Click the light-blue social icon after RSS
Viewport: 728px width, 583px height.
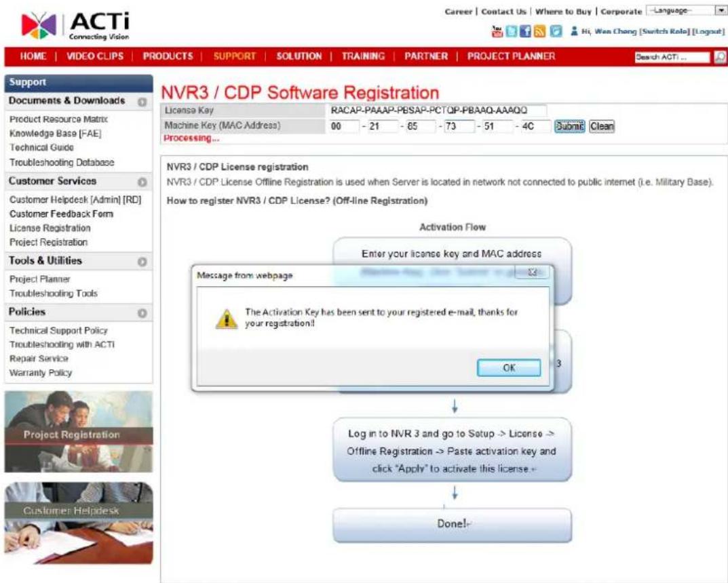556,32
